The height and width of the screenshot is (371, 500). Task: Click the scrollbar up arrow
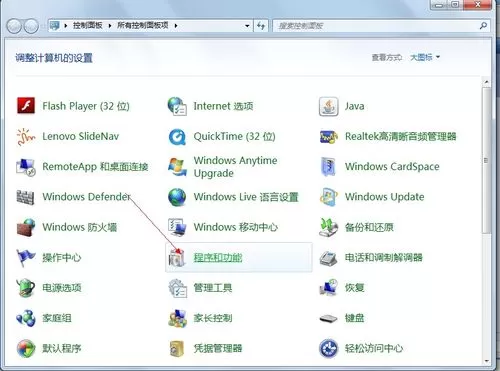pyautogui.click(x=486, y=82)
